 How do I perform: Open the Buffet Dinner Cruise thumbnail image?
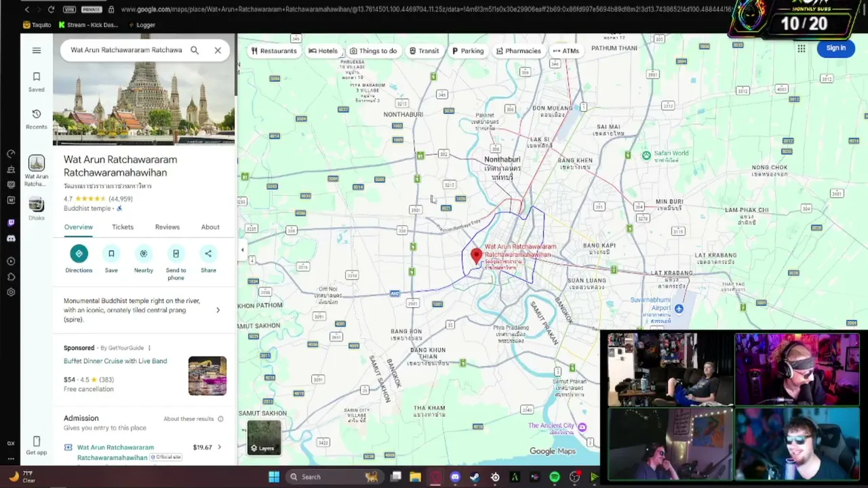208,375
